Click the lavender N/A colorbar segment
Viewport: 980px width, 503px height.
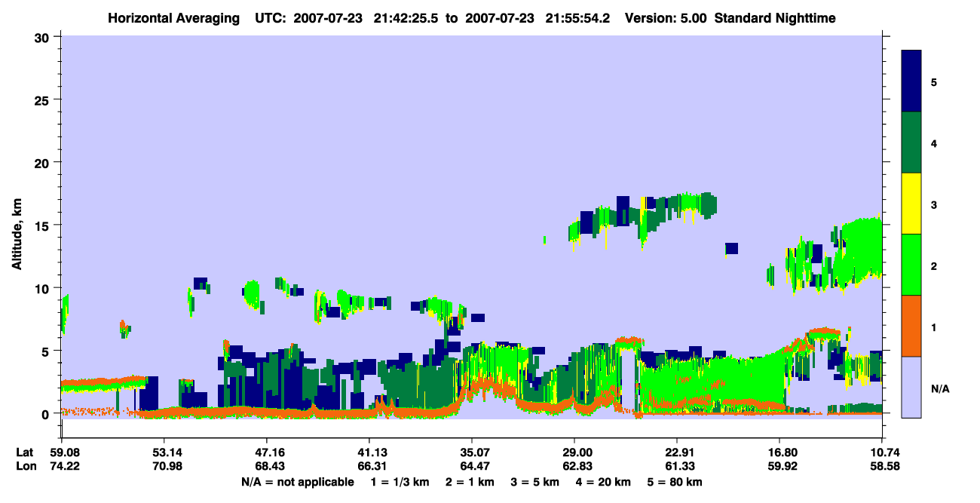coord(911,387)
